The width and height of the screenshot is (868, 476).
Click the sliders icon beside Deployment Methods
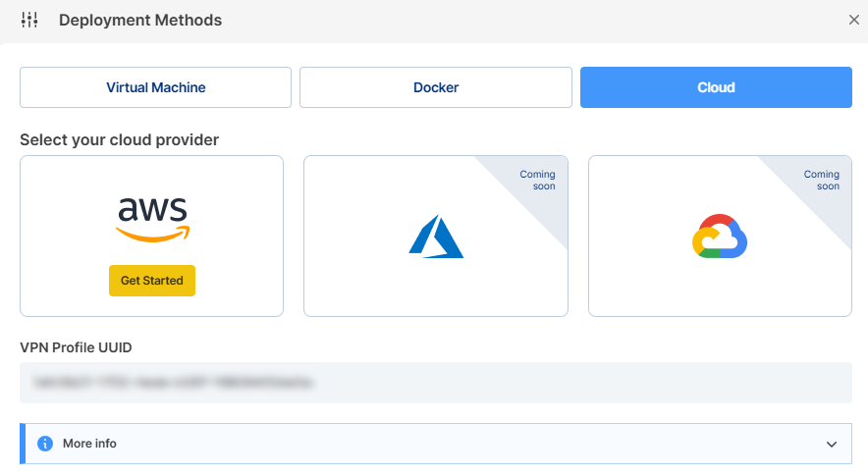click(x=29, y=20)
